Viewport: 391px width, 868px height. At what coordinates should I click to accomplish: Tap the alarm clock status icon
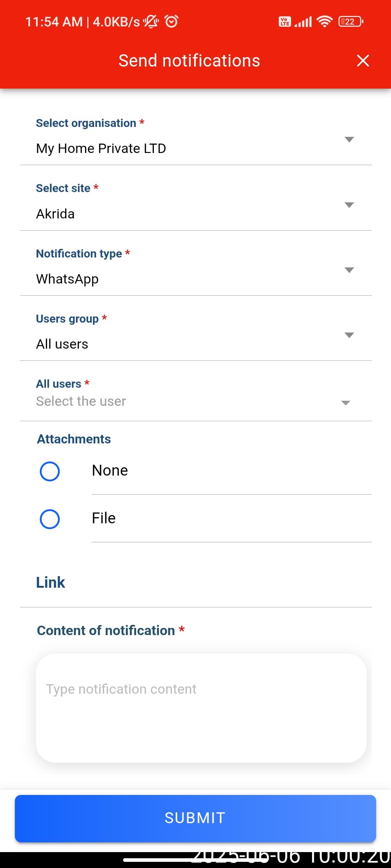pos(172,22)
